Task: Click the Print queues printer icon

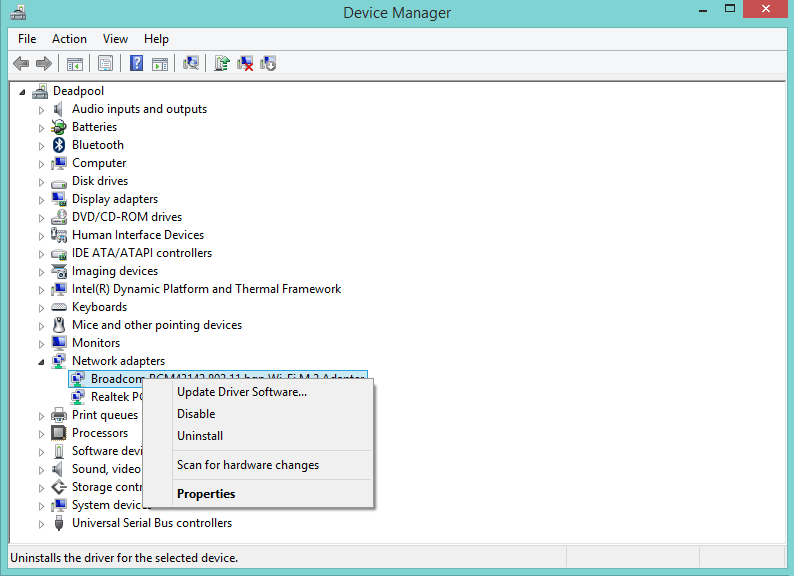Action: (59, 415)
